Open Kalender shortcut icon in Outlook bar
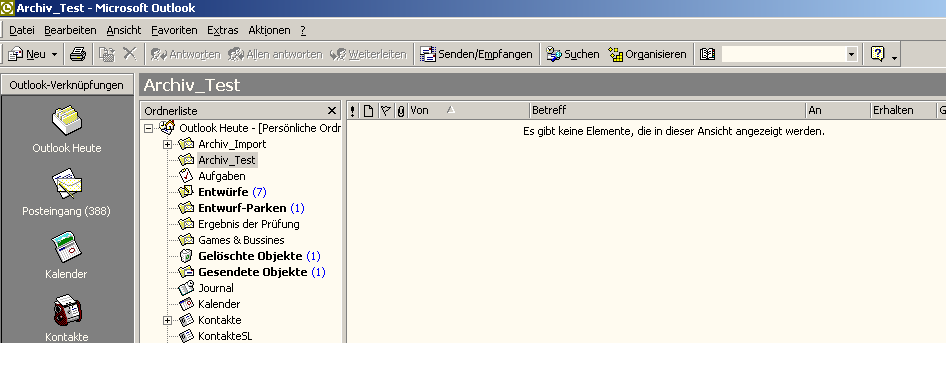The image size is (946, 384). click(66, 247)
